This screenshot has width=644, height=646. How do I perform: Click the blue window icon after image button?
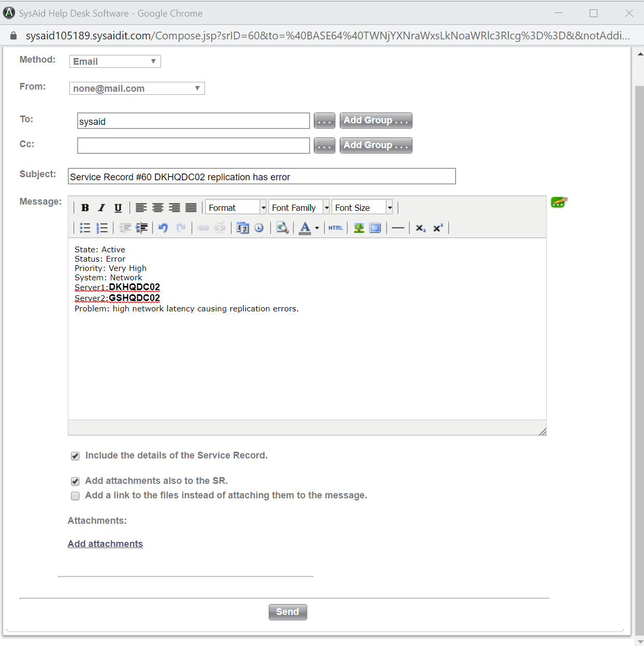[375, 227]
